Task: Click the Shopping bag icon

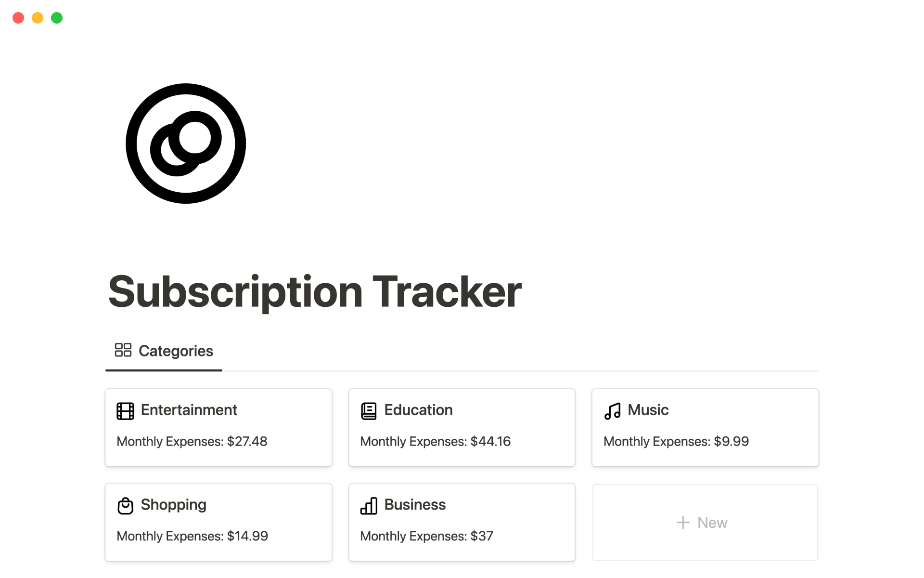Action: (125, 506)
